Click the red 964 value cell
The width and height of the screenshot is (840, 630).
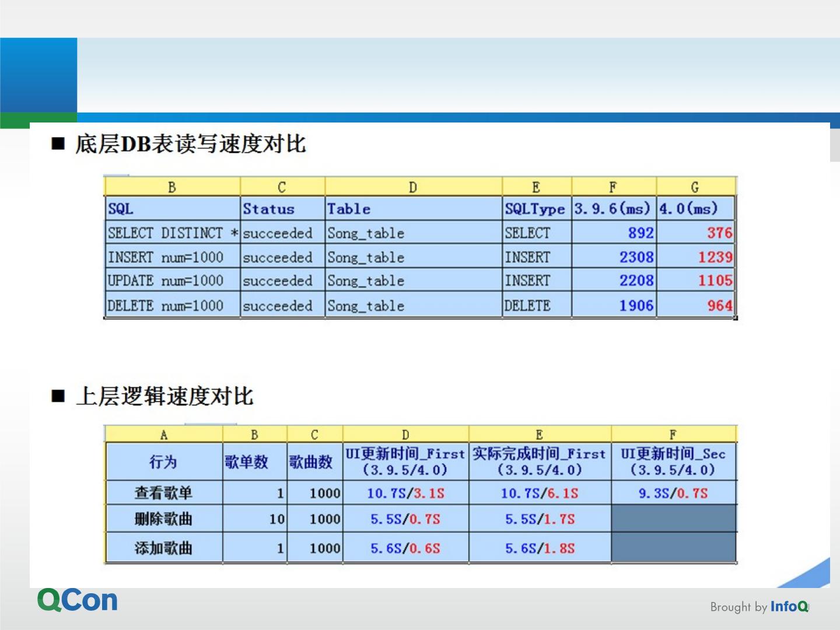(695, 306)
